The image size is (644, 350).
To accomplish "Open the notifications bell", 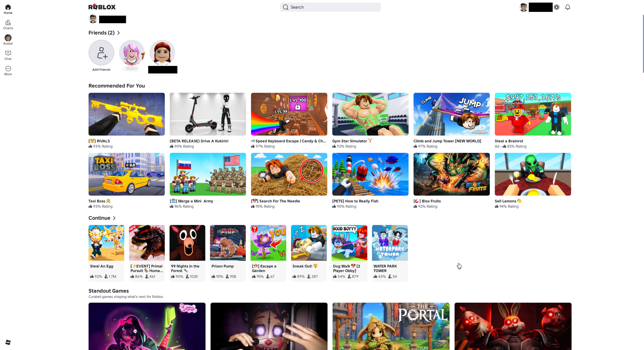I will click(x=568, y=7).
